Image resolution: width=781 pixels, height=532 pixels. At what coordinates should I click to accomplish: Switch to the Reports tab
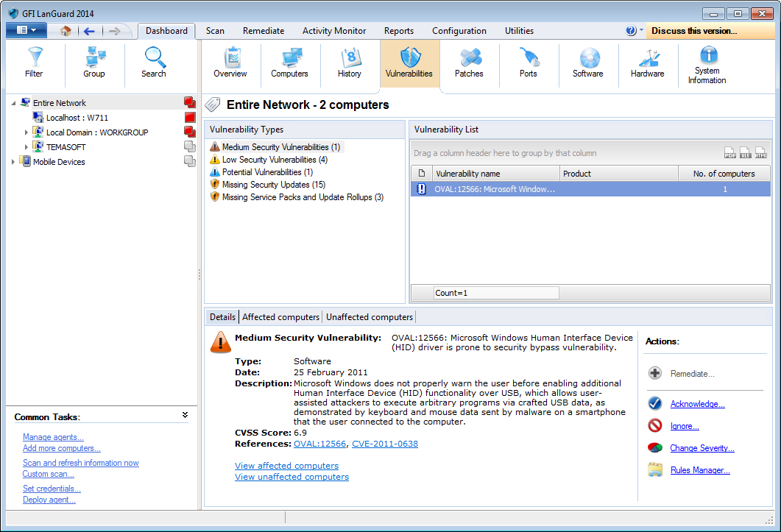point(399,31)
